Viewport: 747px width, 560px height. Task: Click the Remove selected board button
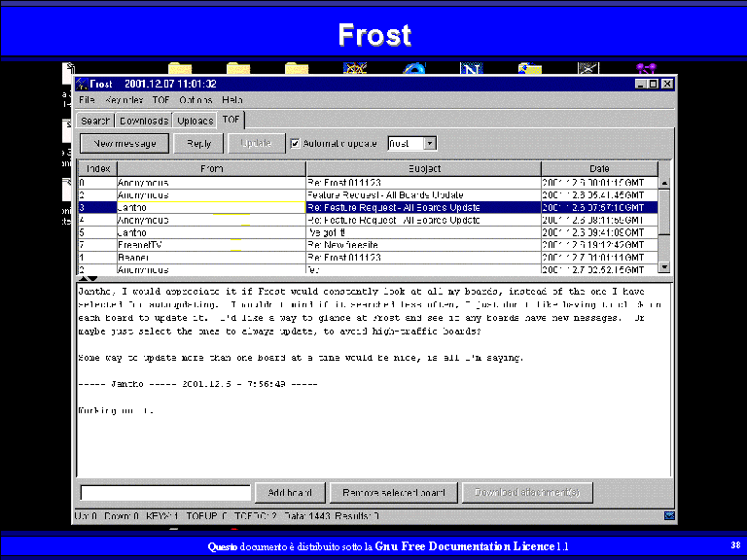click(x=394, y=492)
